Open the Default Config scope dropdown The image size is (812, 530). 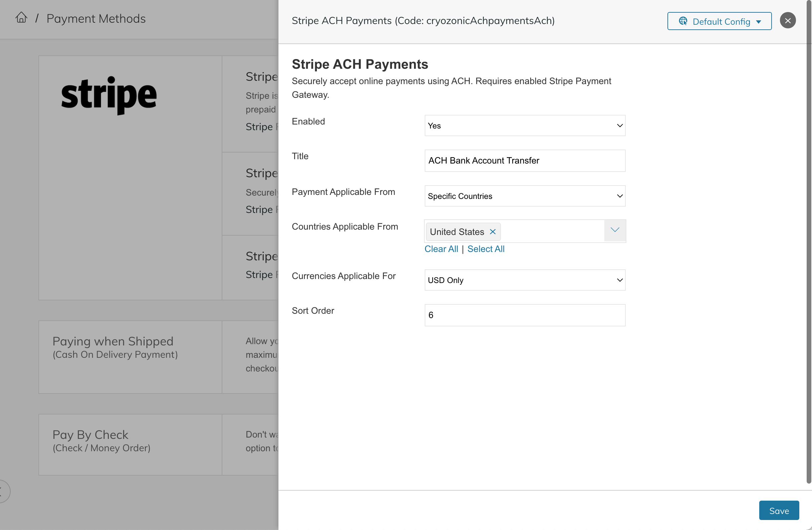(x=719, y=21)
